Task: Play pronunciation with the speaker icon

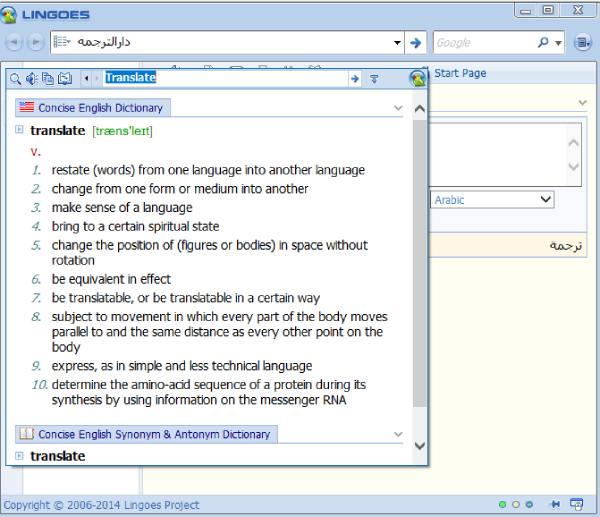Action: click(31, 78)
